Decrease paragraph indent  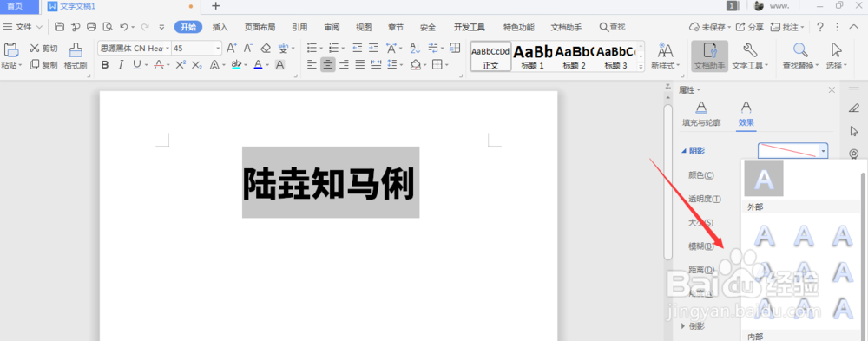pyautogui.click(x=357, y=49)
